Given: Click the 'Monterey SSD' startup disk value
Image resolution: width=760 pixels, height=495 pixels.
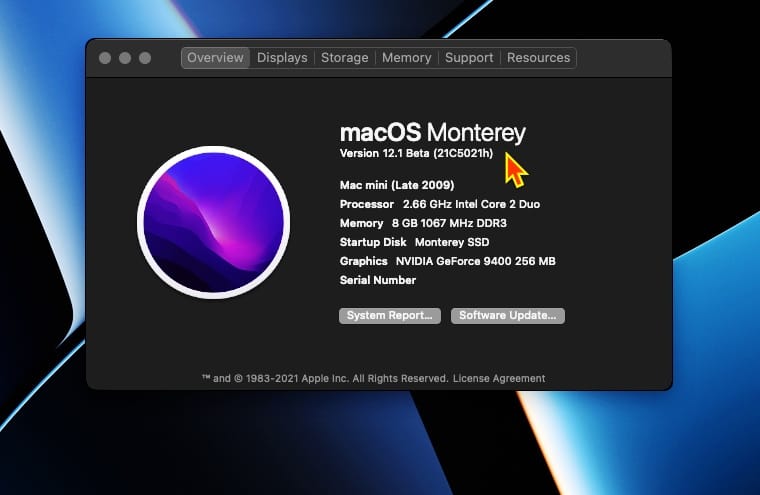Looking at the screenshot, I should click(x=452, y=242).
